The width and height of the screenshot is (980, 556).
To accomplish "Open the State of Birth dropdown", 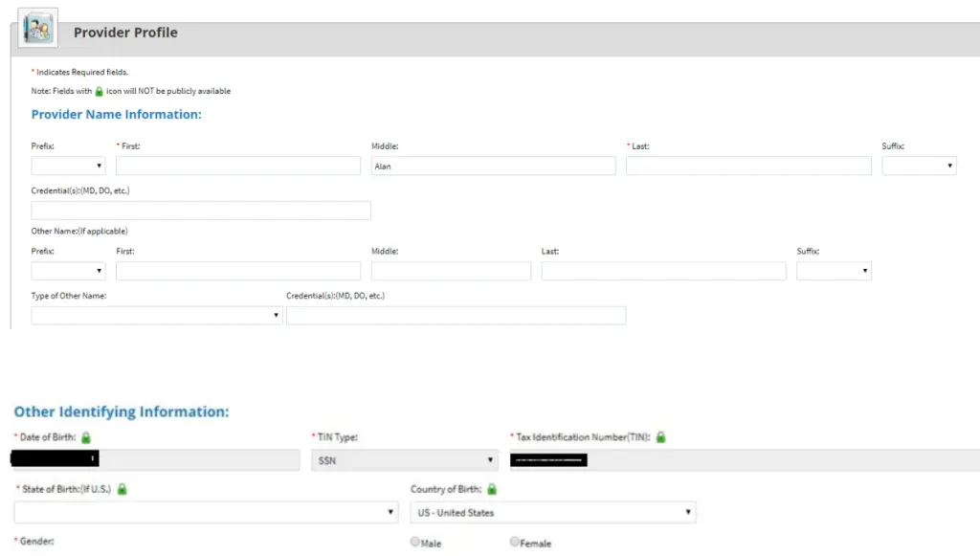I will pyautogui.click(x=205, y=512).
